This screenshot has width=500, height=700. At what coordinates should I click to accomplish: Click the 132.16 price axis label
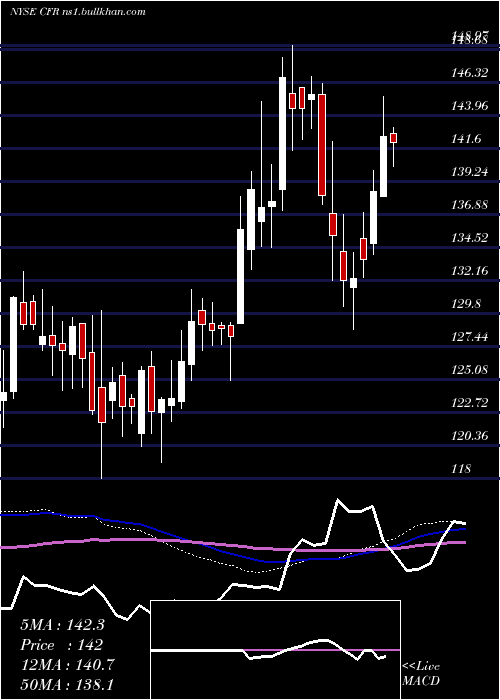470,271
